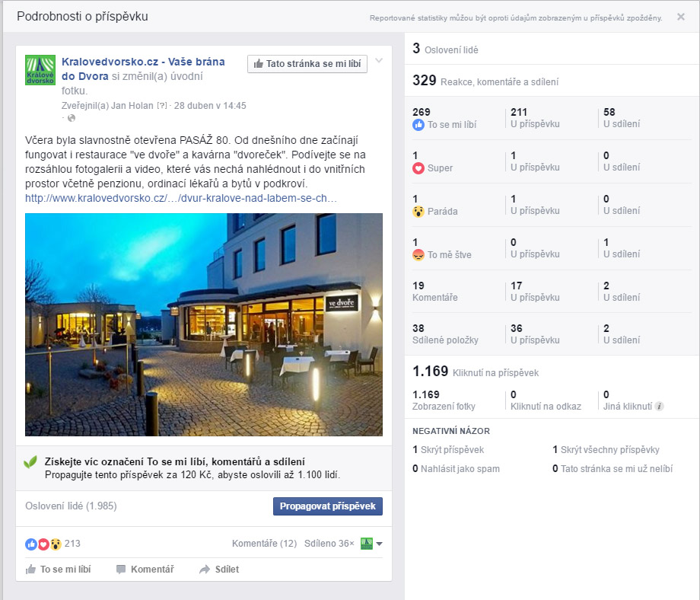The image size is (700, 600).
Task: Click the blue Like reaction icon in stats
Action: point(418,125)
